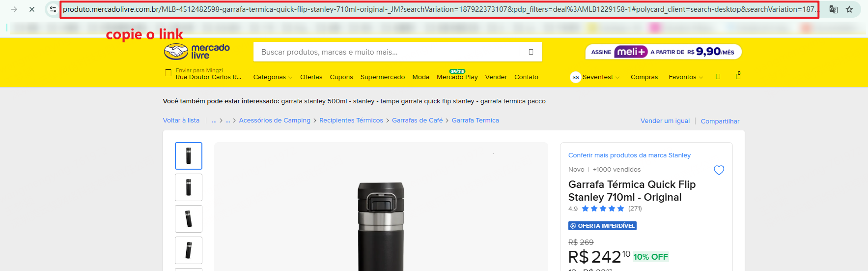868x271 pixels.
Task: Open the SevenTest account dropdown
Action: (595, 77)
